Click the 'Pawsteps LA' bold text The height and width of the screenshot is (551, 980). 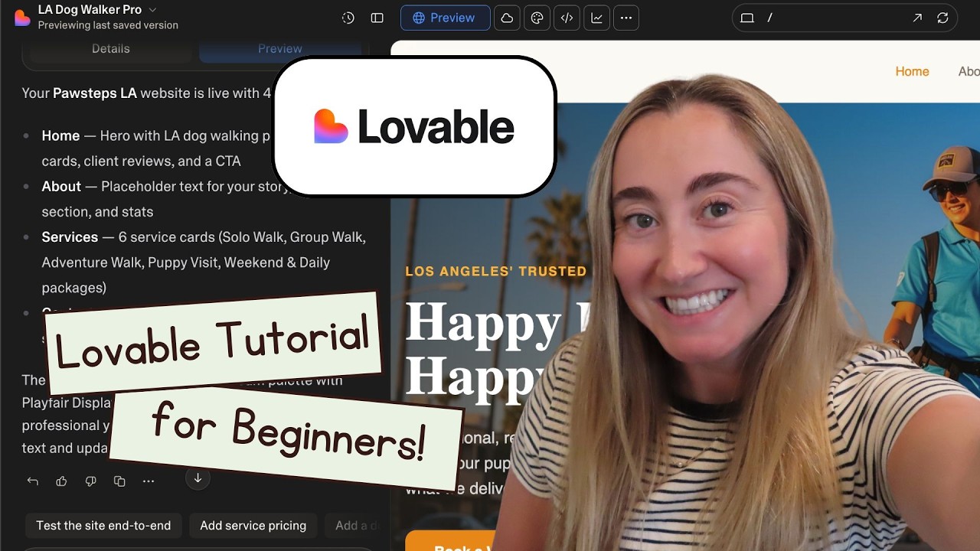pos(95,93)
